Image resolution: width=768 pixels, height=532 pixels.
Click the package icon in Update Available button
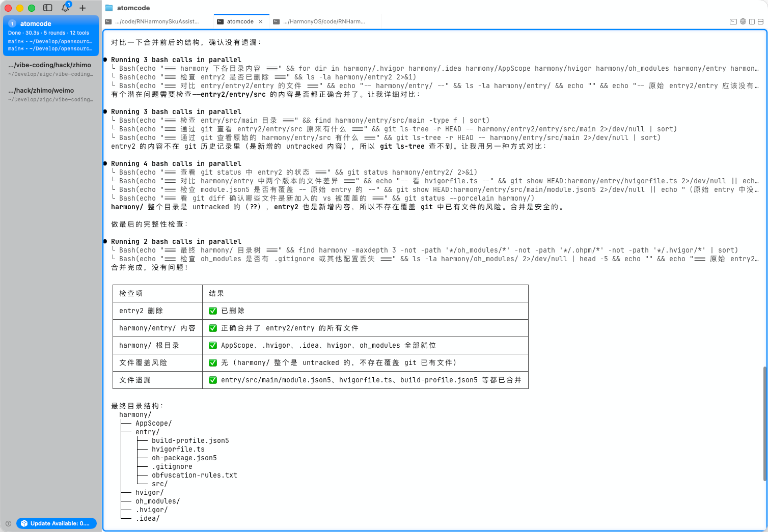[x=24, y=523]
